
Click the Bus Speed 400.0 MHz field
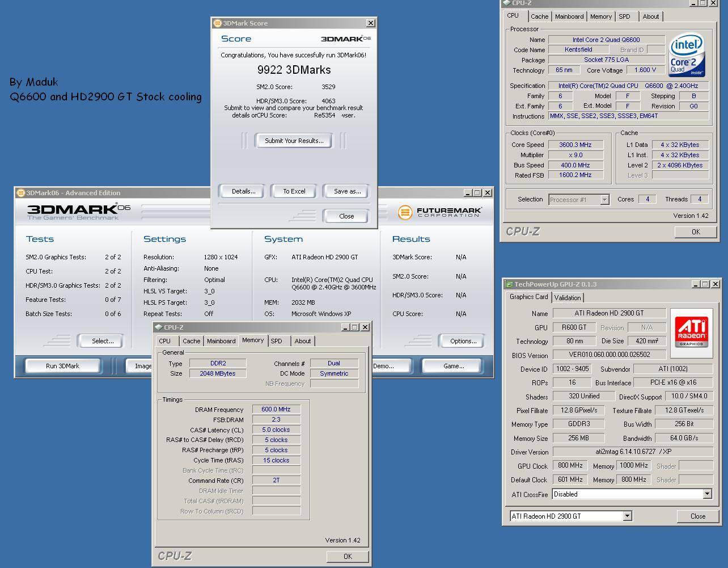point(575,165)
